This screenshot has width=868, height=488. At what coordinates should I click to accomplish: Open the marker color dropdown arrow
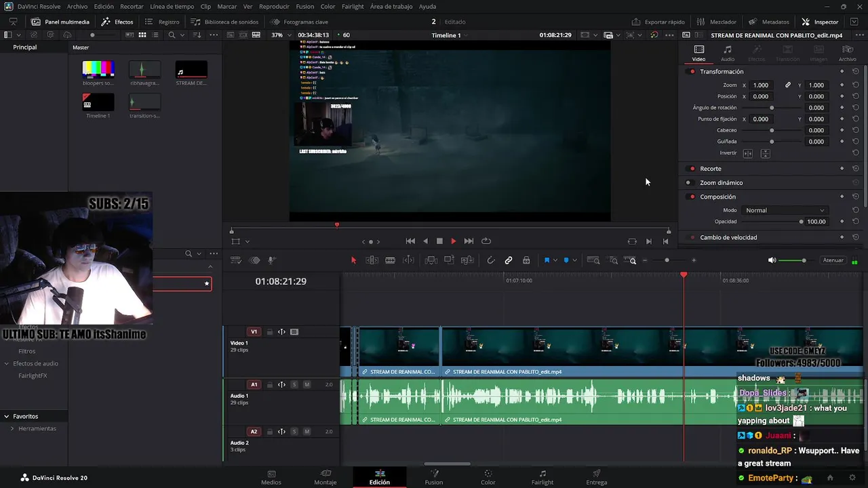click(x=574, y=260)
